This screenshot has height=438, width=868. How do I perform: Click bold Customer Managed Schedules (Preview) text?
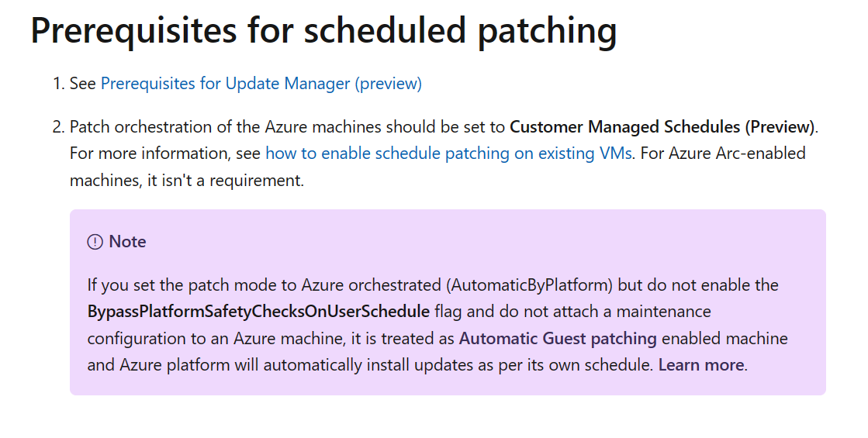(x=662, y=126)
